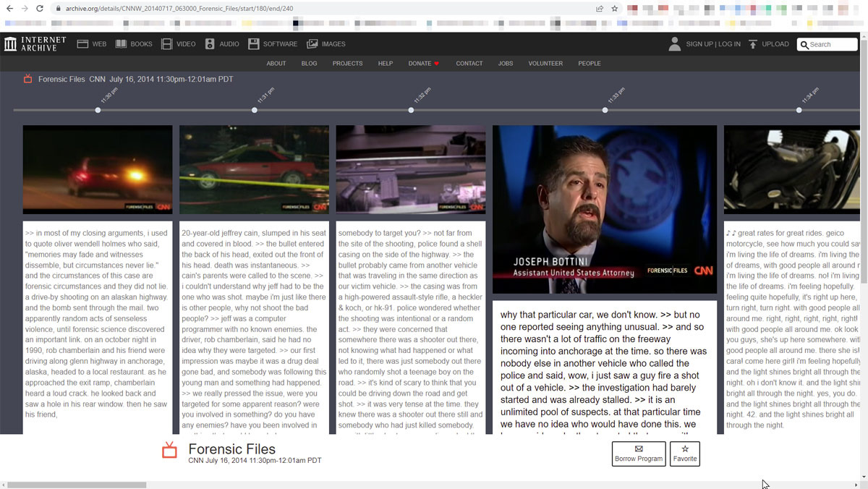Play the Joseph Bottini video clip
Viewport: 868px width, 489px height.
[605, 210]
